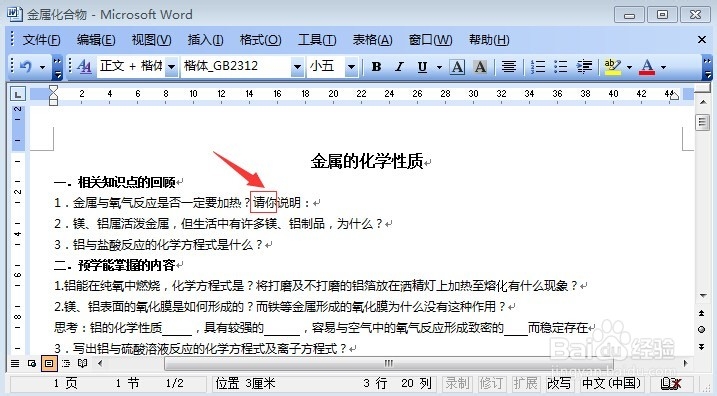
Task: Click the vertical scrollbar up arrow
Action: click(x=703, y=102)
